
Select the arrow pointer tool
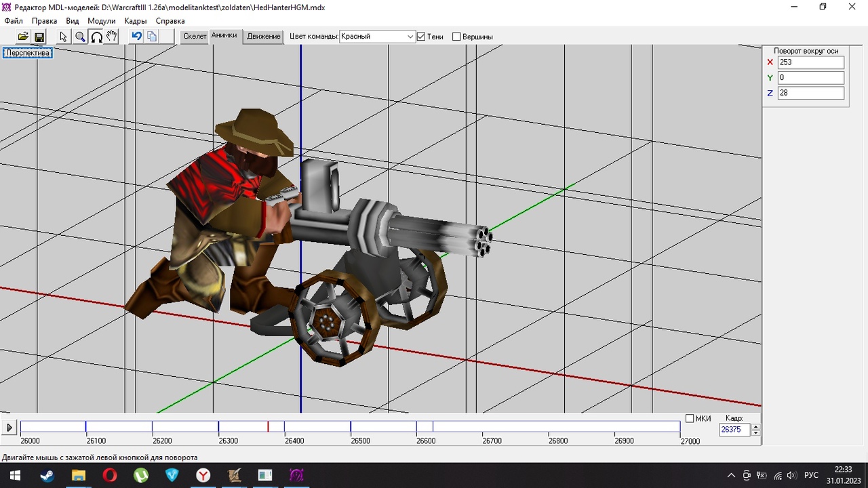click(x=64, y=37)
